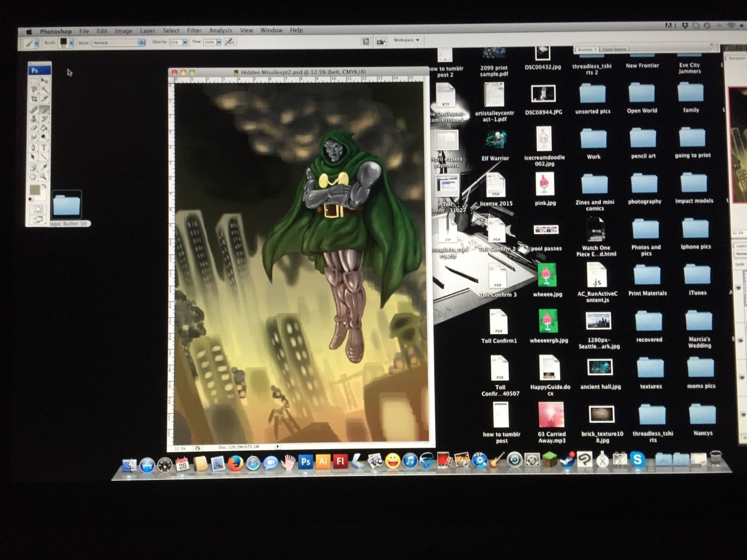The height and width of the screenshot is (560, 747).
Task: Open the Opacity slider arrow
Action: [185, 43]
